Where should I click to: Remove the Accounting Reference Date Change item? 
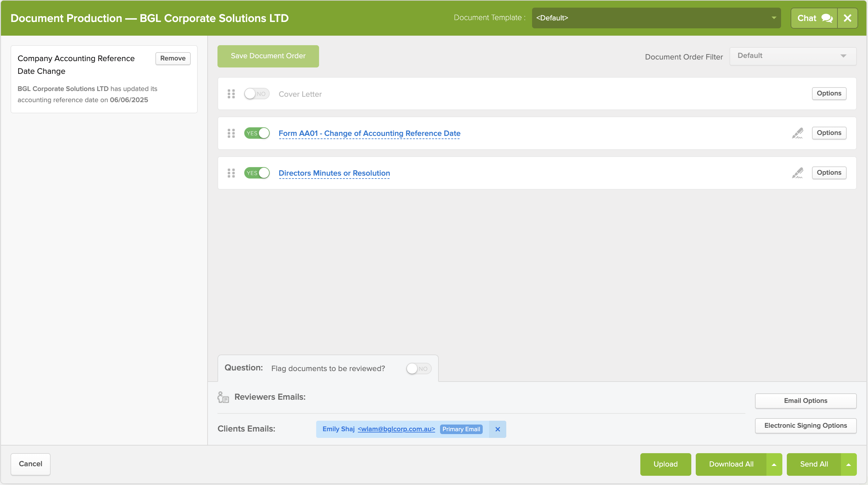[x=173, y=58]
